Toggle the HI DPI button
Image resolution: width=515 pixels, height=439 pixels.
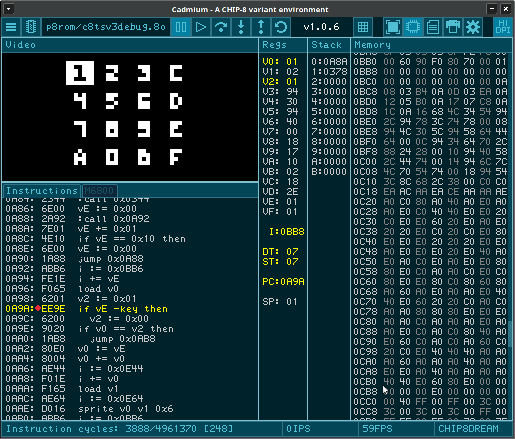click(x=503, y=27)
